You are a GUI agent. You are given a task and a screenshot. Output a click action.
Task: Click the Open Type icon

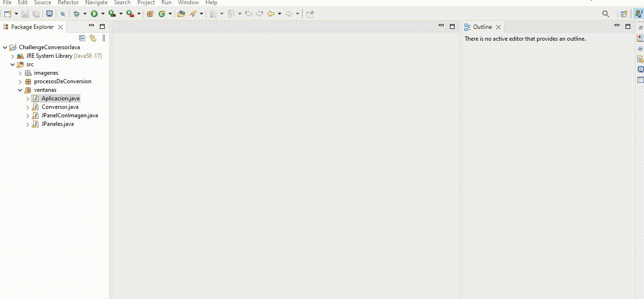(x=181, y=14)
